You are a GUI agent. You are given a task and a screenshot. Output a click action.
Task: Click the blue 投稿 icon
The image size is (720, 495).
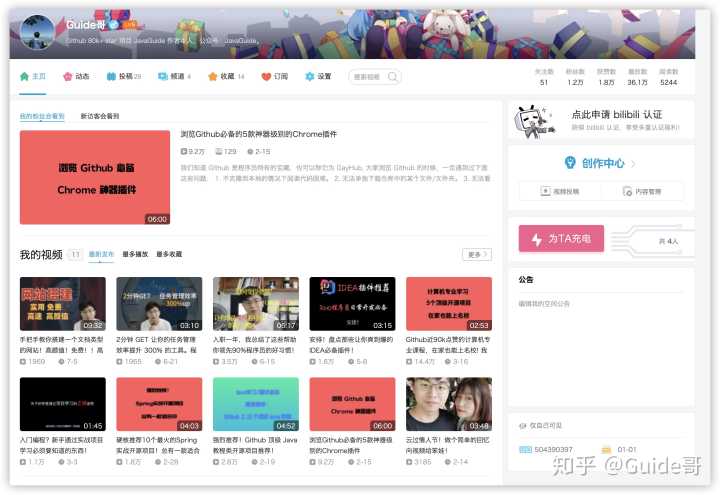pos(111,76)
